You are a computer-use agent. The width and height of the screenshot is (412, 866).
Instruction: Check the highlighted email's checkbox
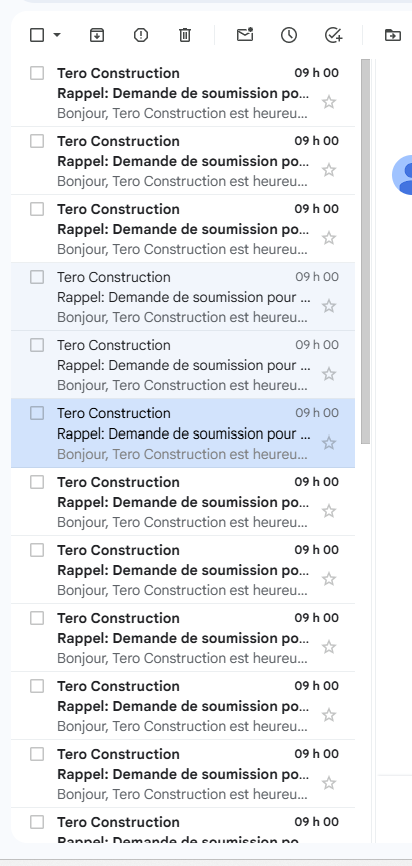[x=37, y=413]
